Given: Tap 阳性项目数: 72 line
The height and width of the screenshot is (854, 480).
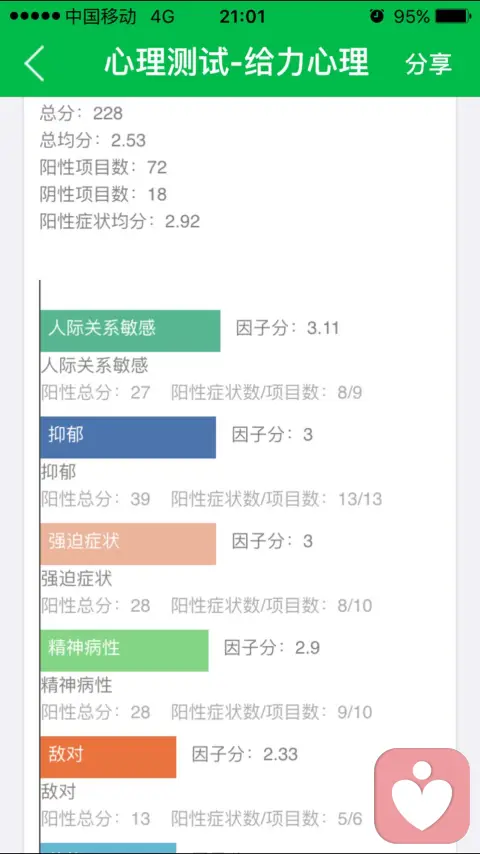Looking at the screenshot, I should [x=104, y=167].
